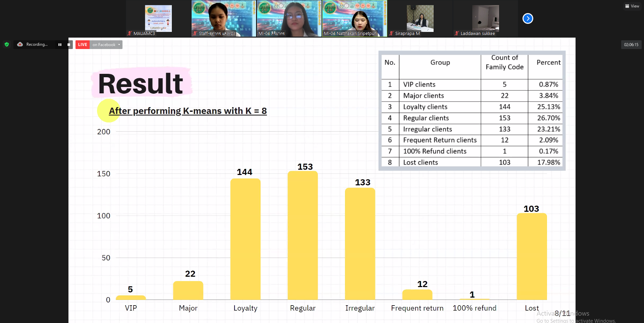
Task: Click the next participants arrow button
Action: tap(528, 18)
